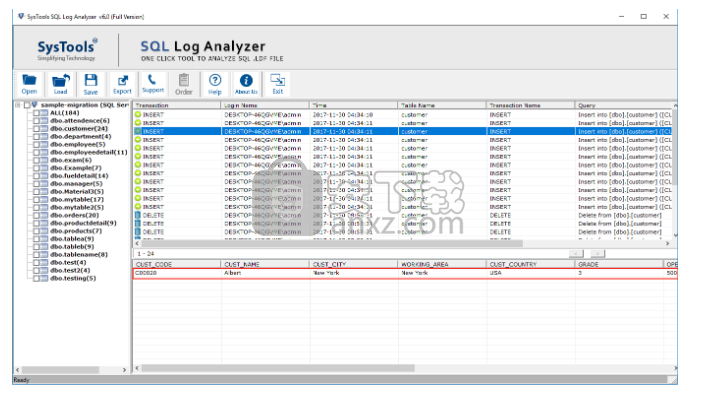720x396 pixels.
Task: Sort by Transaction column header
Action: (x=177, y=105)
